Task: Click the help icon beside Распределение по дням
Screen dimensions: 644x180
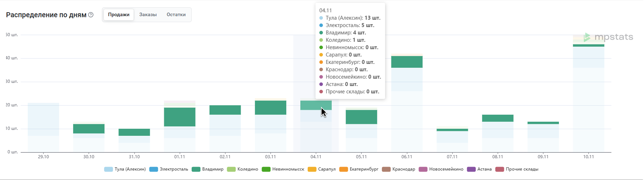Action: pyautogui.click(x=91, y=15)
